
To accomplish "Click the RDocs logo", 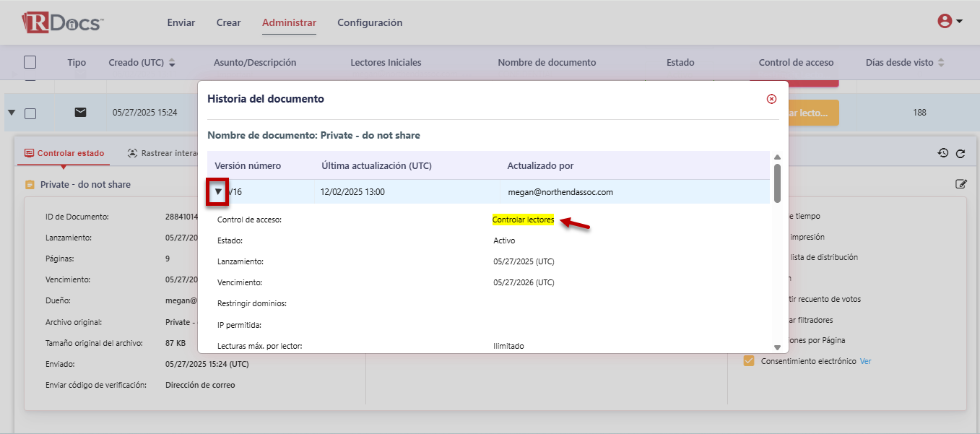I will pos(62,22).
